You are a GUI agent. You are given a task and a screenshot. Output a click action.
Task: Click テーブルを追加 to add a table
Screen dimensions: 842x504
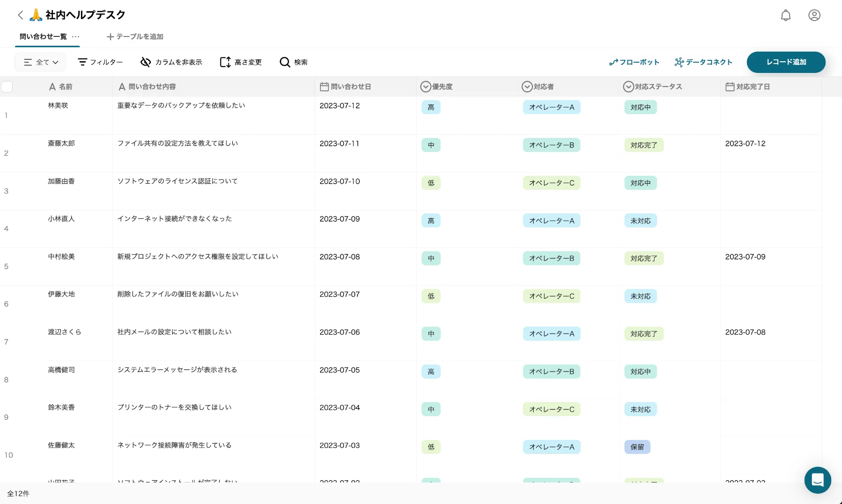point(135,36)
